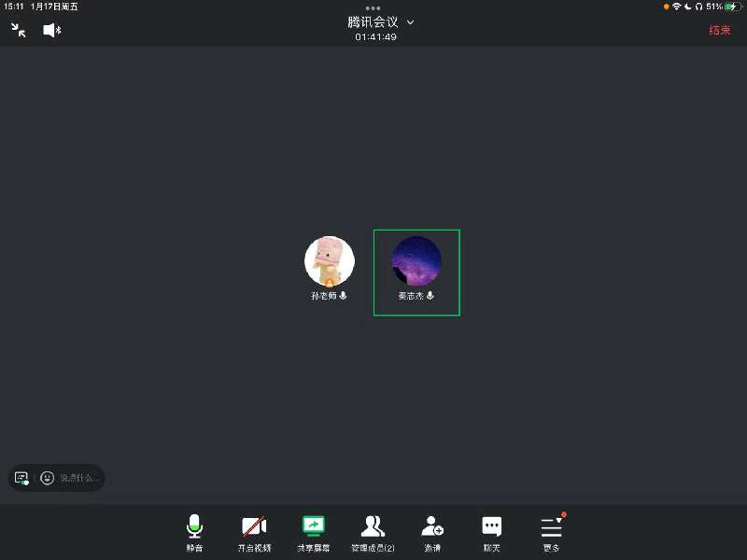The image size is (747, 560).
Task: Open the three-dot multitasking menu at top
Action: (373, 8)
